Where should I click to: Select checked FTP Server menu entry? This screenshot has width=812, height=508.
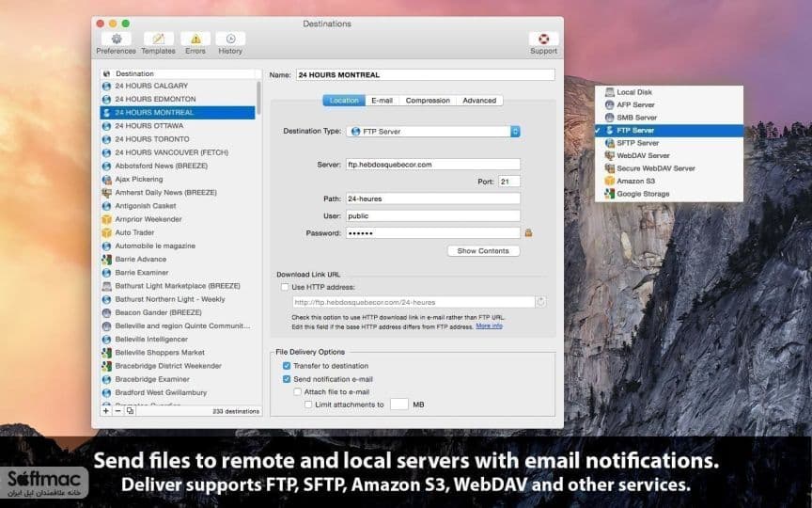[668, 130]
